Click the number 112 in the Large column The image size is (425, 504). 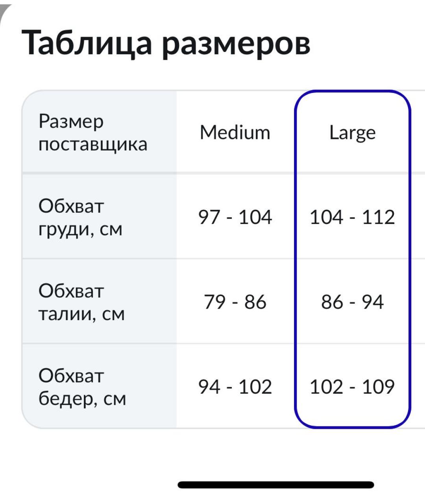coord(378,217)
